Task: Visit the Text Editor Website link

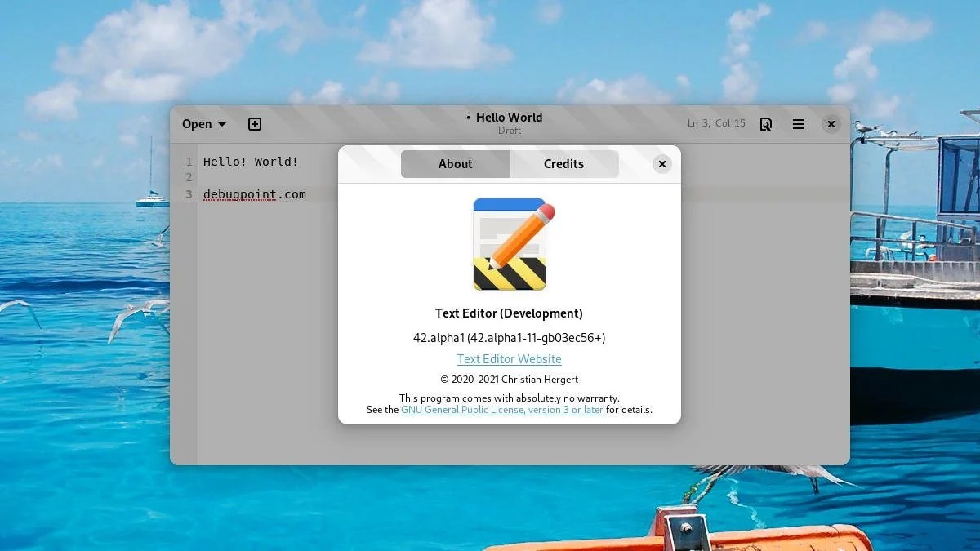Action: point(509,358)
